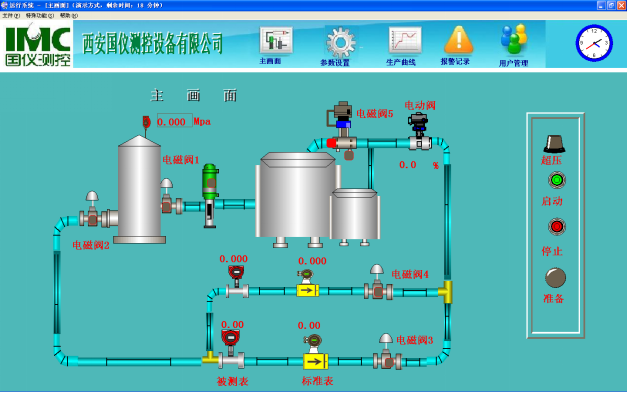This screenshot has height=393, width=628.
Task: Open 用户管理 users icon
Action: coord(514,39)
